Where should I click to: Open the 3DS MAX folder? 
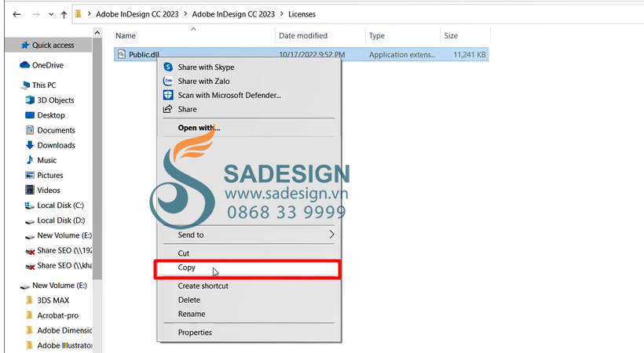coord(53,300)
